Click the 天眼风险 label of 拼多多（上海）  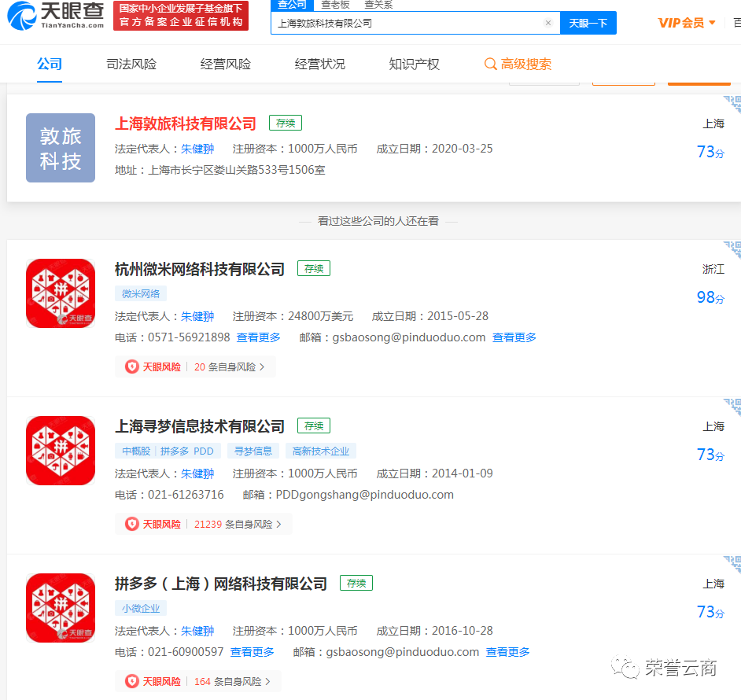point(161,682)
